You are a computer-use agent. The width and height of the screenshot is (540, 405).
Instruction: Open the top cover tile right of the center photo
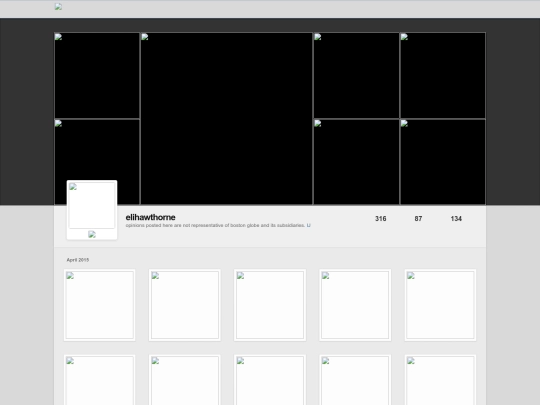pos(356,75)
